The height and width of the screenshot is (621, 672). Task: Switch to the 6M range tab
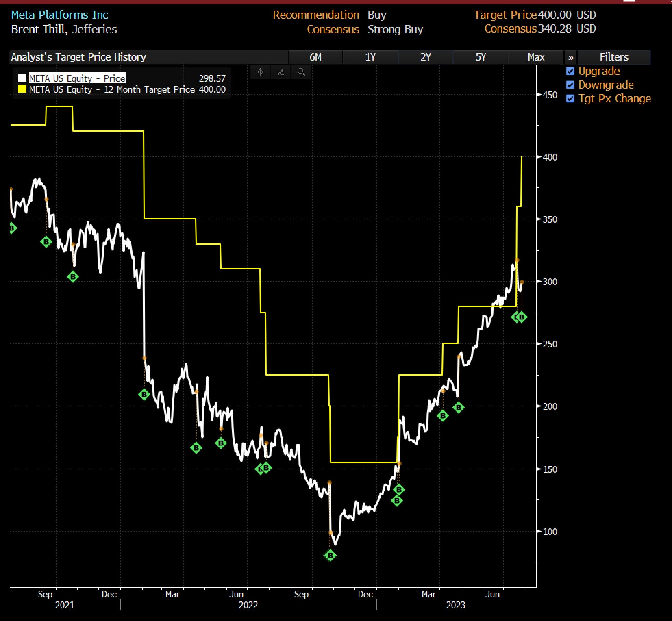click(x=315, y=57)
